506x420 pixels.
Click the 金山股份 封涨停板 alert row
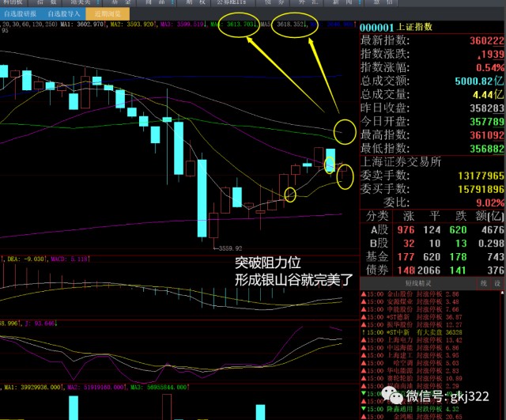[411, 294]
